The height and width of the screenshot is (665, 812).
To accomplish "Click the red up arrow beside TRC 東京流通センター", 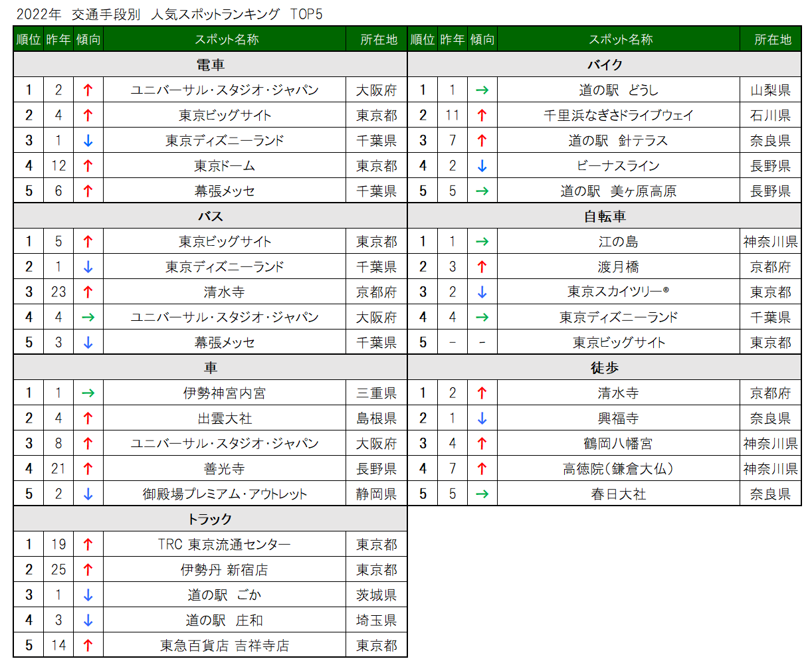I will click(88, 545).
